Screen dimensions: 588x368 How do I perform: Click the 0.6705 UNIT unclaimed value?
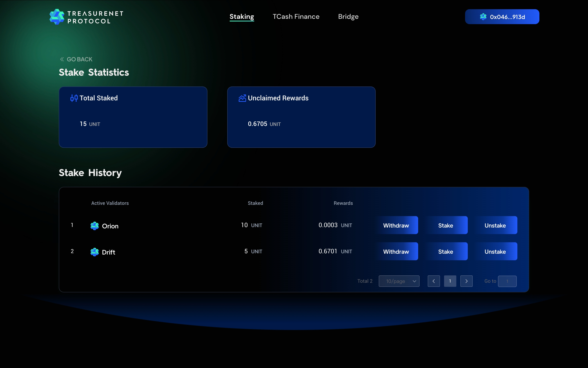click(264, 124)
